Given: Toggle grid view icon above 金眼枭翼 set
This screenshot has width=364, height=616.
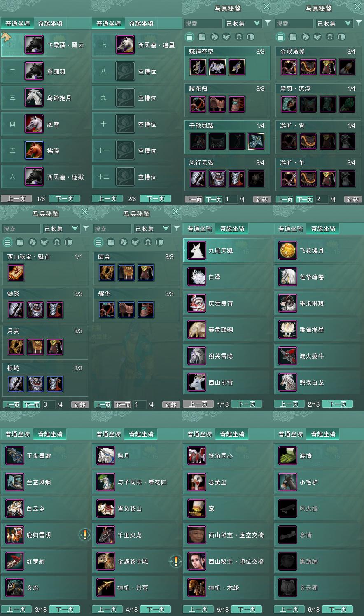Looking at the screenshot, I should pos(293,37).
